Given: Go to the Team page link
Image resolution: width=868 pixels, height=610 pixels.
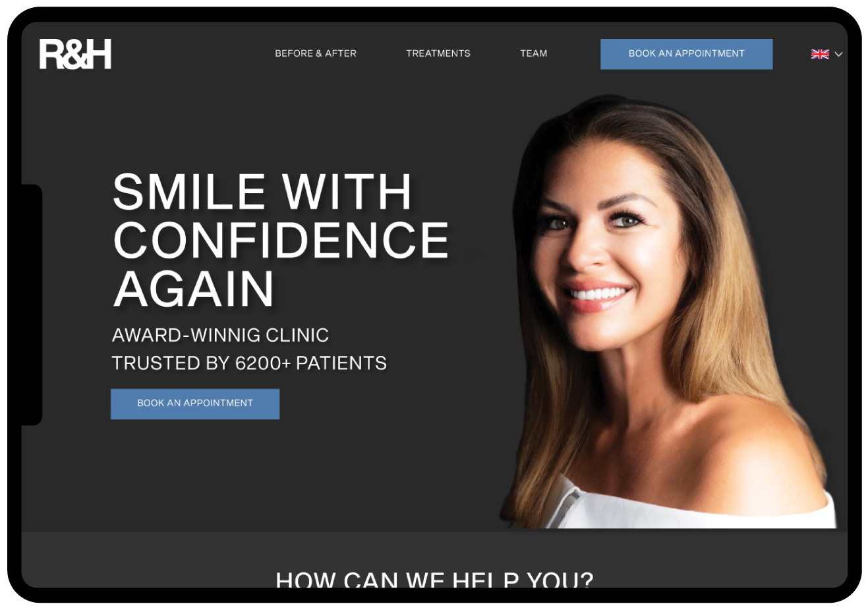Looking at the screenshot, I should click(x=534, y=53).
